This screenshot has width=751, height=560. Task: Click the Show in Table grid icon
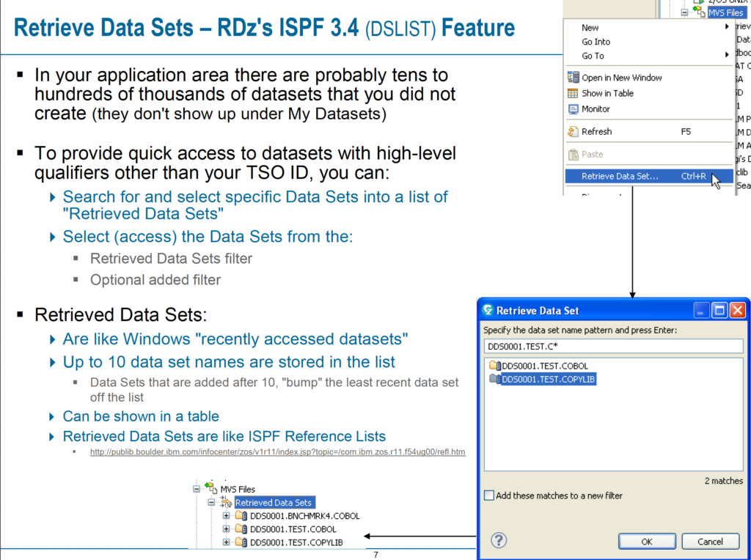pos(574,93)
